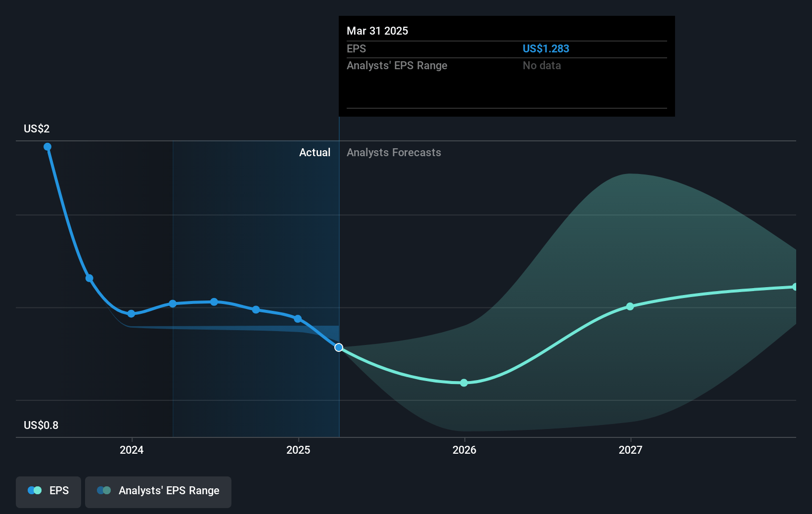The image size is (812, 514).
Task: Click the 2027 forecast EPS point
Action: 630,306
